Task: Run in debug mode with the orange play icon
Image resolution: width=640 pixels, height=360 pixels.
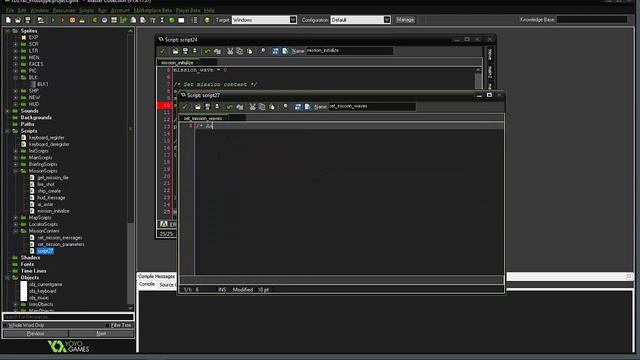Action: 62,20
